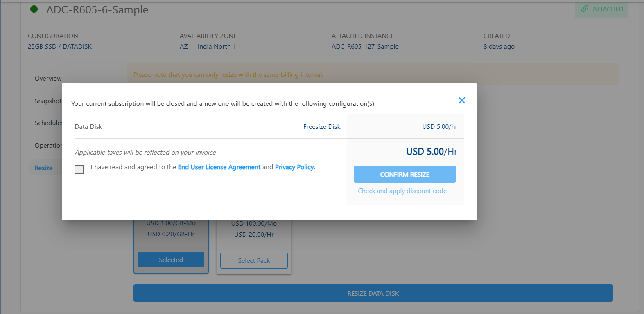The width and height of the screenshot is (644, 314).
Task: Select the Operations tab
Action: click(x=48, y=146)
